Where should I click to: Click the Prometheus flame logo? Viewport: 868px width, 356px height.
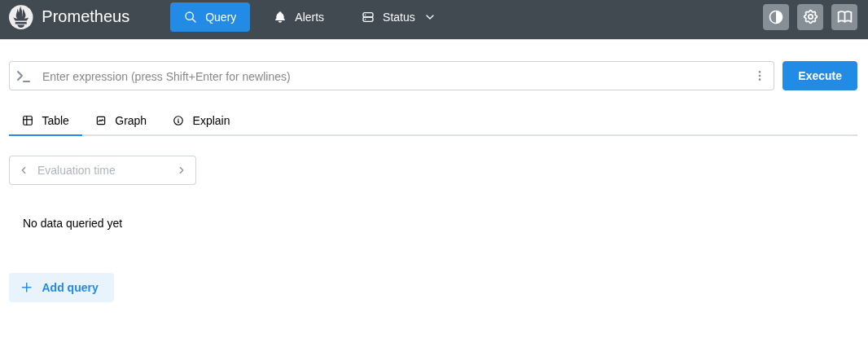pos(21,17)
